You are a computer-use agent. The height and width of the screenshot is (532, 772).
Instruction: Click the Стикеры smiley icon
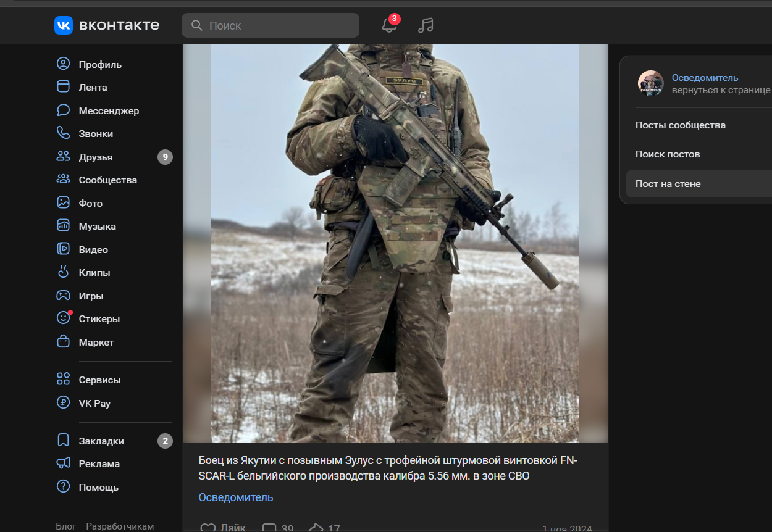coord(64,318)
